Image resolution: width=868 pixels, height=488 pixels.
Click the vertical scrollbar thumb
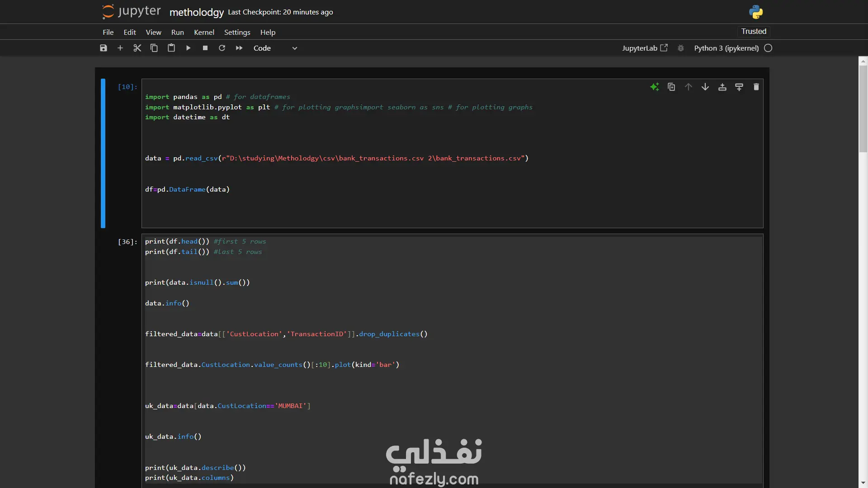(863, 108)
